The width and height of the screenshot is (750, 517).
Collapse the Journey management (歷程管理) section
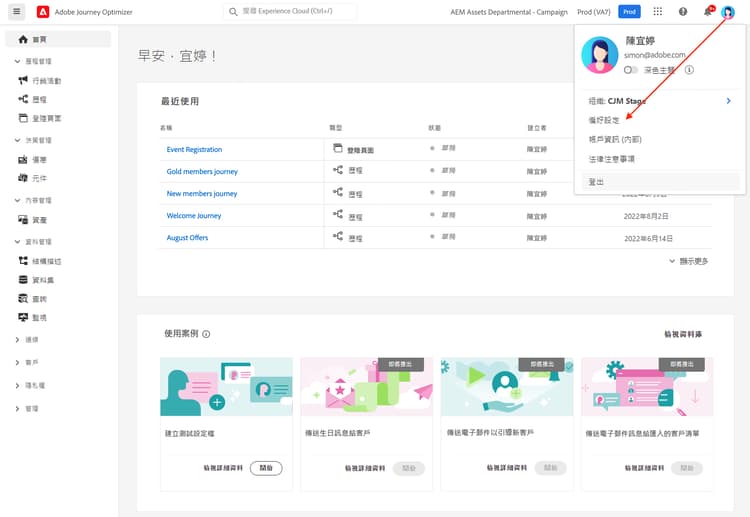click(17, 61)
